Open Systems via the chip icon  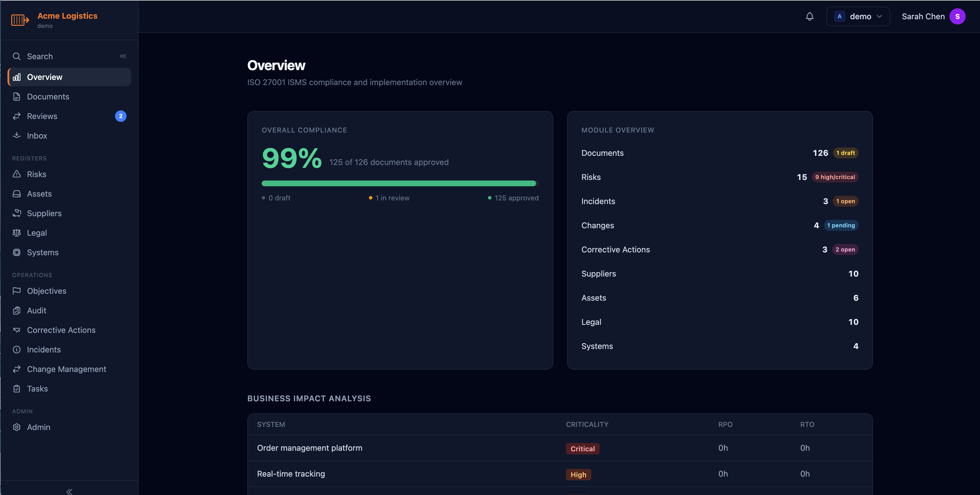17,252
